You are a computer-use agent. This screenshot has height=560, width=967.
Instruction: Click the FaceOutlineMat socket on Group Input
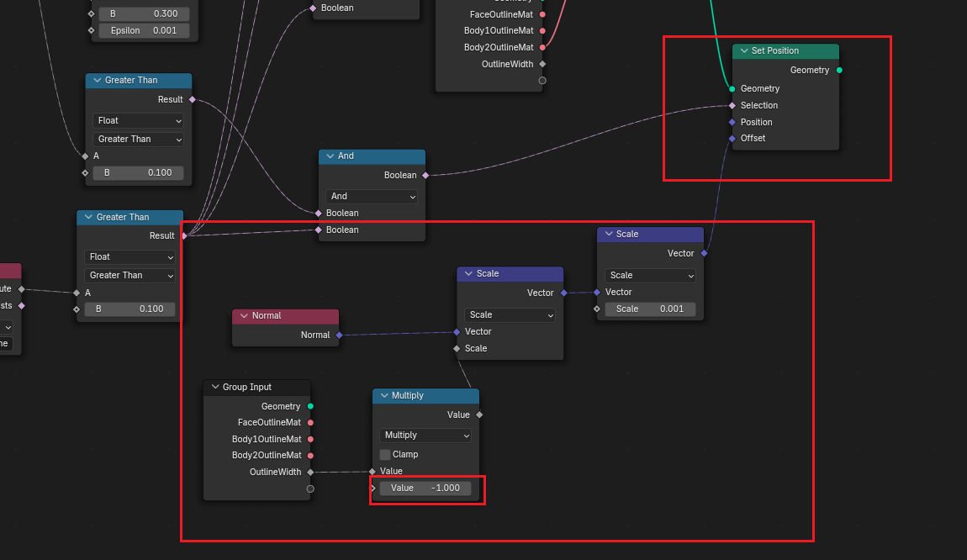310,422
